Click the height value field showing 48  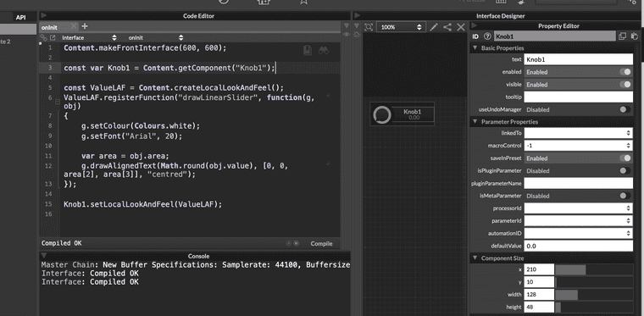coord(539,307)
